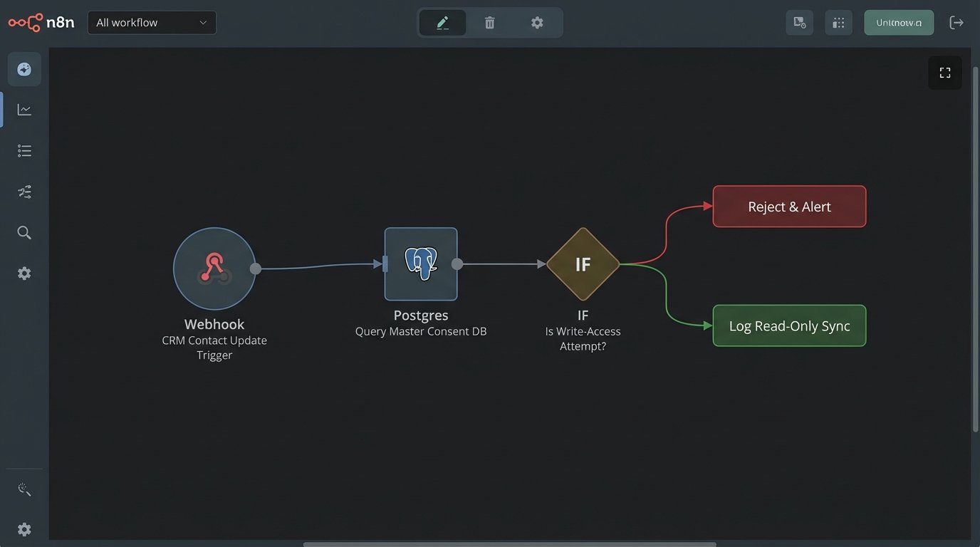The height and width of the screenshot is (547, 980).
Task: Click the green button in top right header
Action: pos(898,23)
